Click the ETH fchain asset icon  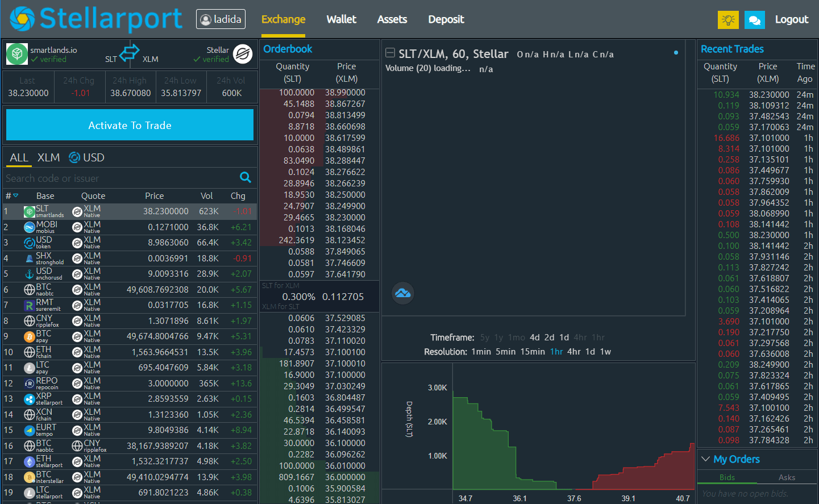tap(30, 352)
